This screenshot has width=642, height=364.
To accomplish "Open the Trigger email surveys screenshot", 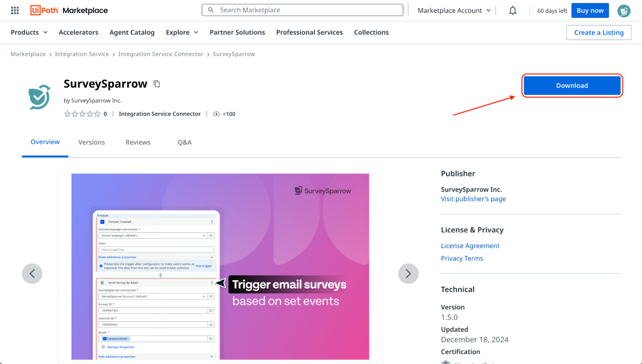I will pyautogui.click(x=220, y=267).
